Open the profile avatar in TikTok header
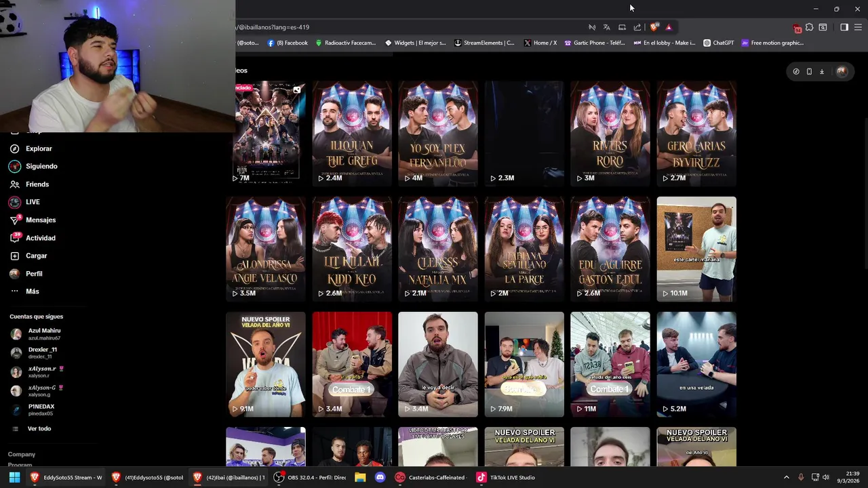This screenshot has width=868, height=488. point(842,71)
